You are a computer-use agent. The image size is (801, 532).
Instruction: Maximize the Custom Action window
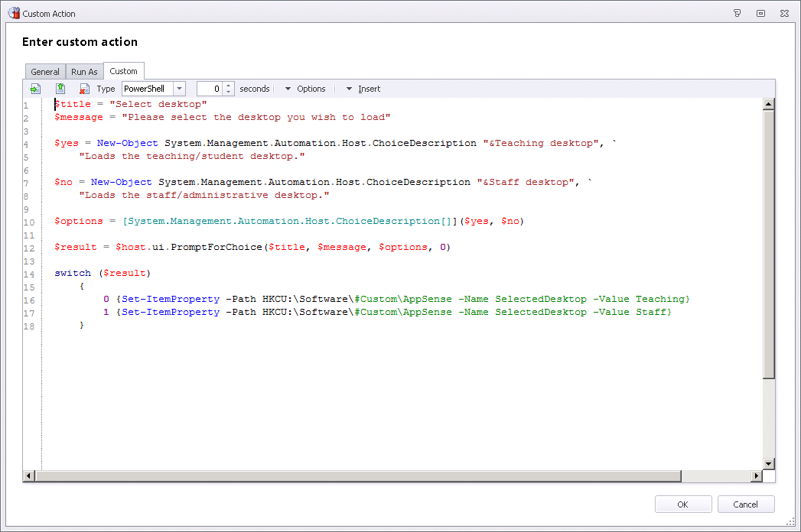[760, 13]
